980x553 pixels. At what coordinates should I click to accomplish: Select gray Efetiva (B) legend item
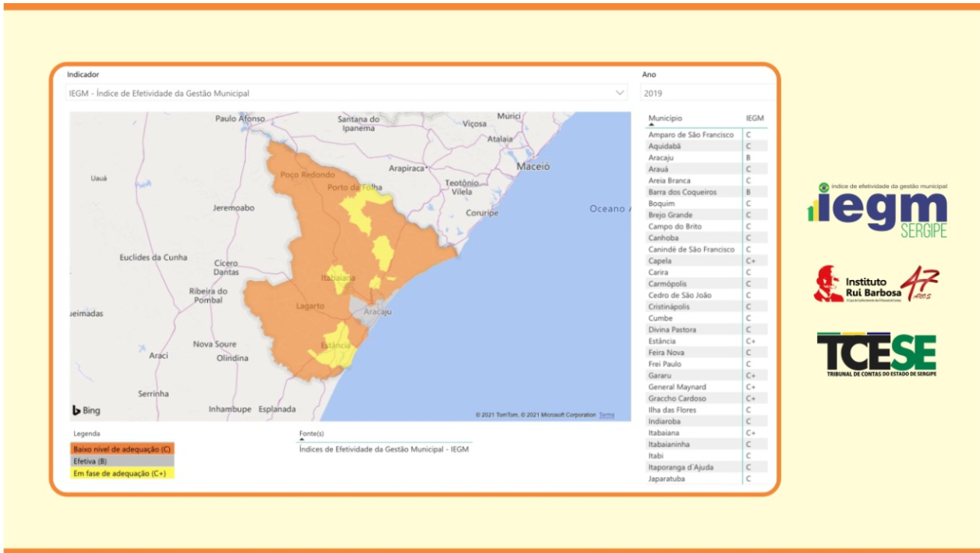122,461
